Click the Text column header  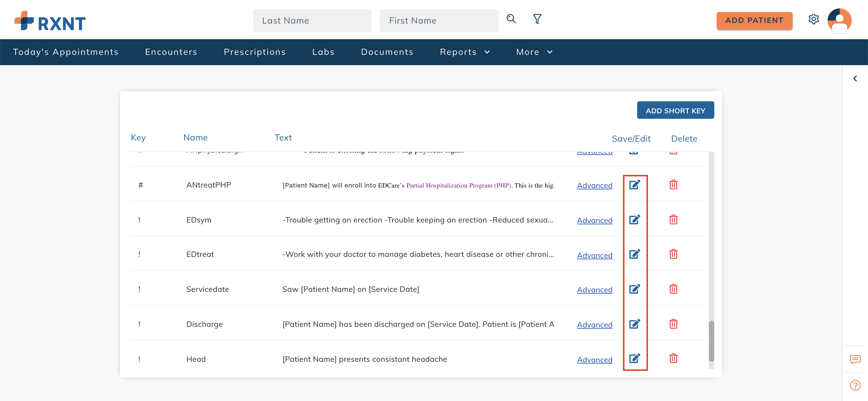[x=283, y=137]
